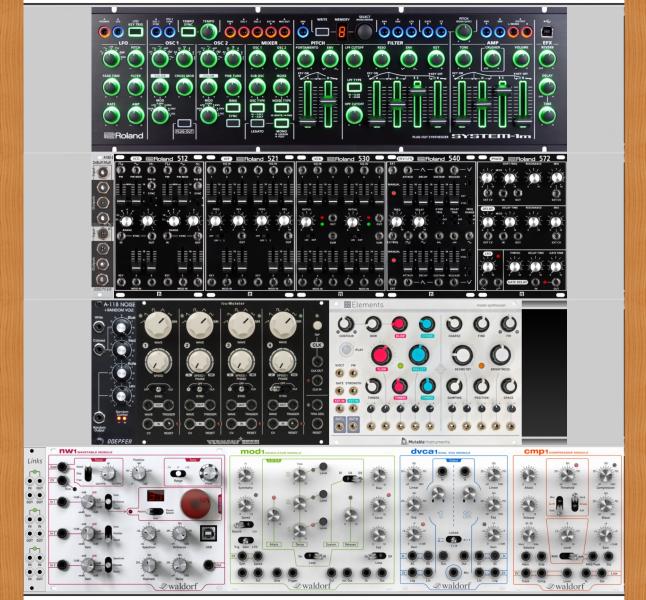Click the pink BLOW knob on Elements
This screenshot has width=646, height=600.
click(399, 325)
